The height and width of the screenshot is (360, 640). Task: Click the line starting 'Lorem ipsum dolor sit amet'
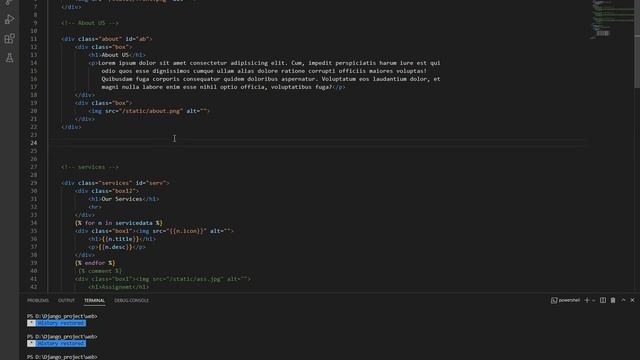pyautogui.click(x=264, y=63)
